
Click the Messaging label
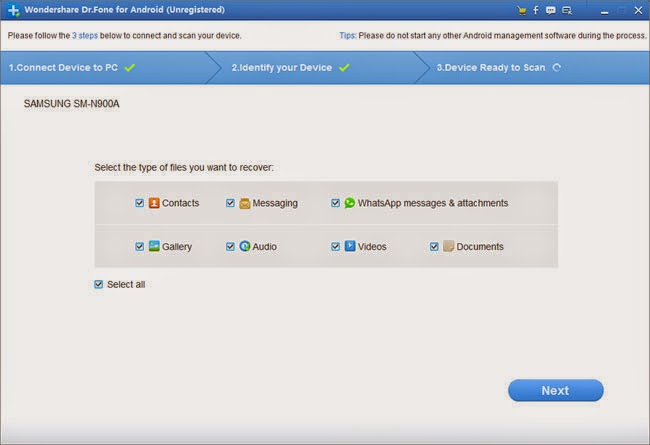pos(275,203)
